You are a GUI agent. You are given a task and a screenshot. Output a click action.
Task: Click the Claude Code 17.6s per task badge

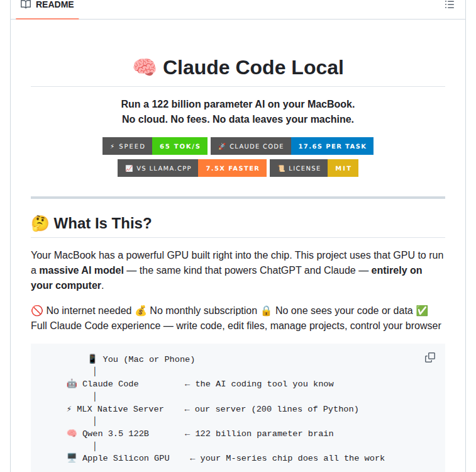point(292,146)
